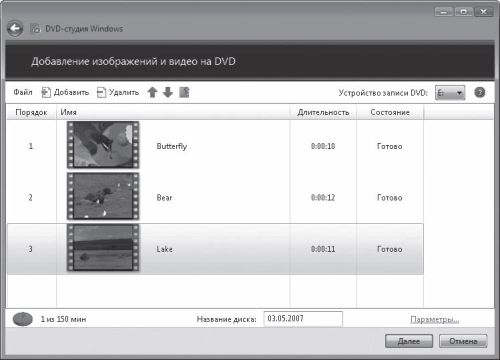
Task: Click the Отмена button
Action: pos(463,341)
